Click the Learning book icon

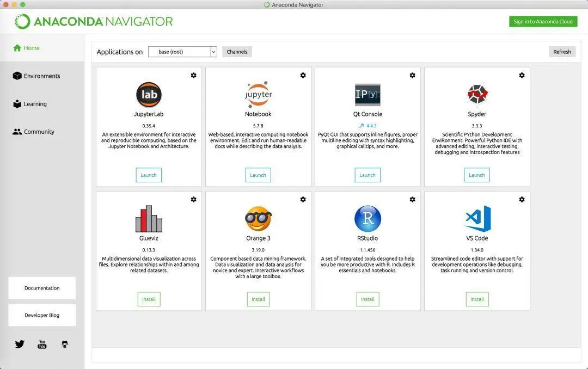coord(17,104)
